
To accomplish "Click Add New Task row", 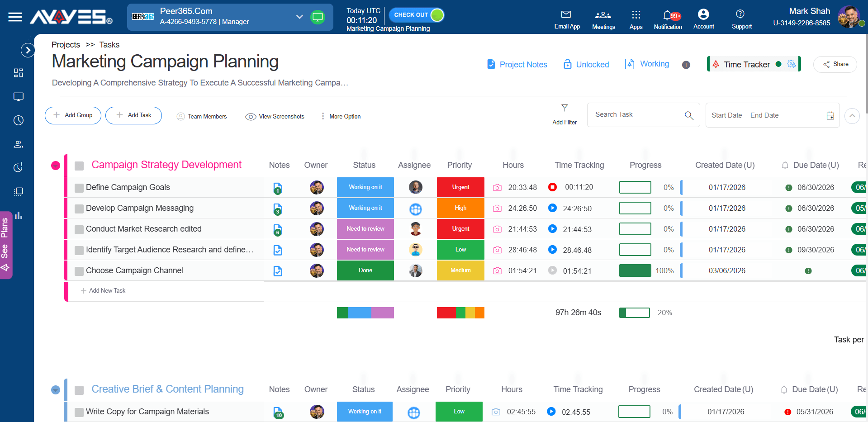I will 103,291.
